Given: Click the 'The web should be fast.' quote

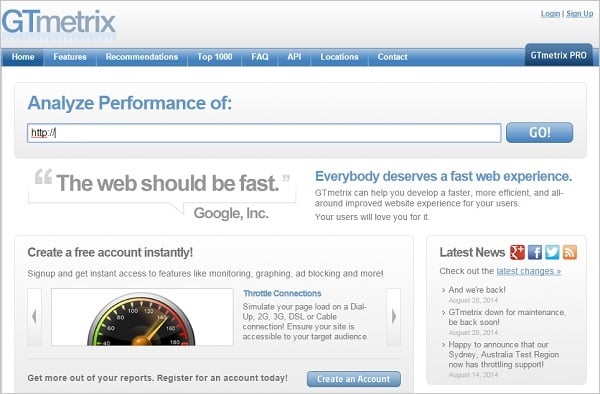Looking at the screenshot, I should [168, 183].
